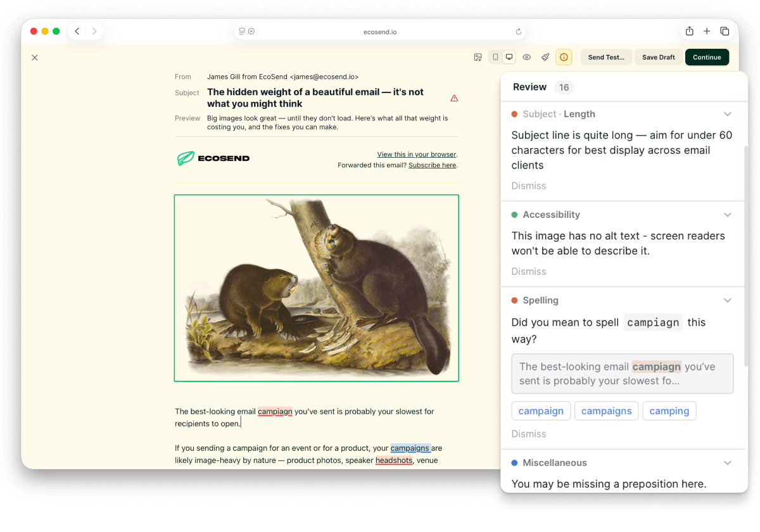Click the underlined word 'headshots'
Image resolution: width=760 pixels, height=532 pixels.
pyautogui.click(x=394, y=460)
